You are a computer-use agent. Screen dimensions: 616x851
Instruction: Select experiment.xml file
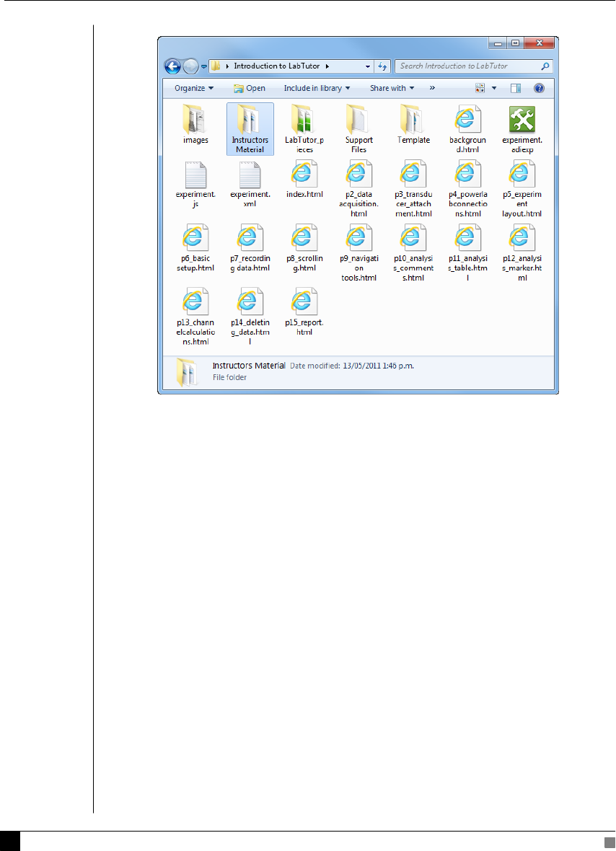pos(250,185)
